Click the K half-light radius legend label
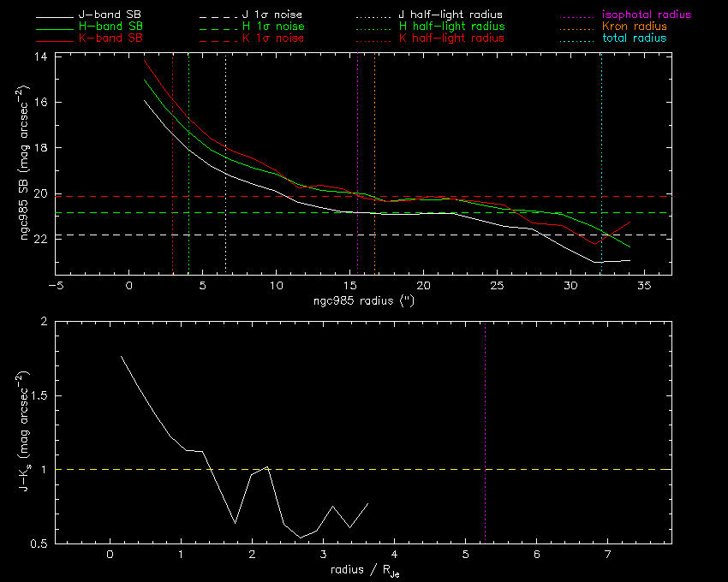The height and width of the screenshot is (582, 728). 451,39
